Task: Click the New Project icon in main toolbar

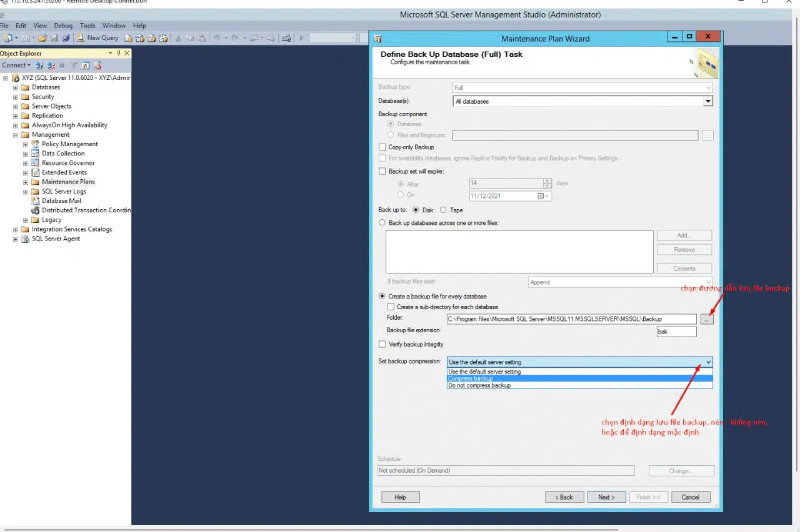Action: point(7,38)
